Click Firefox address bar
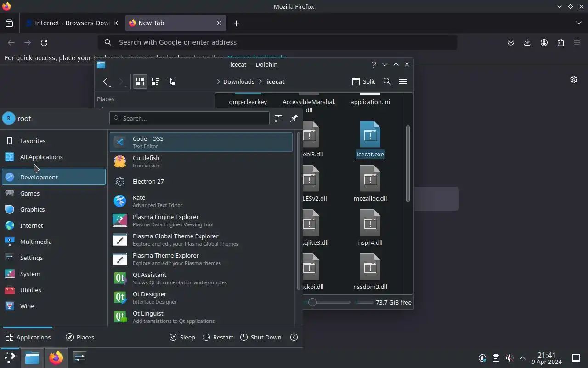Viewport: 588px width, 368px height. 277,42
